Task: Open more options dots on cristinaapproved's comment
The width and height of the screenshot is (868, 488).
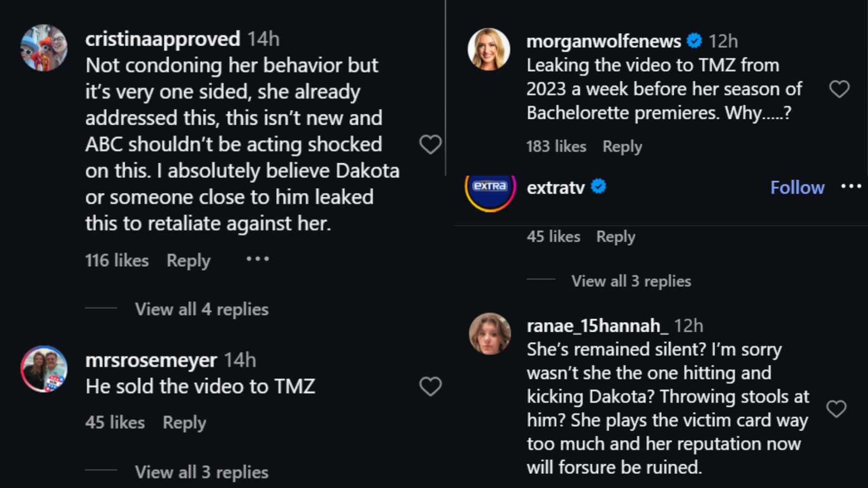Action: [257, 259]
